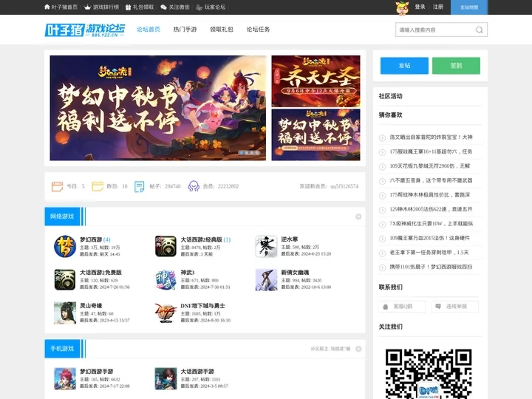
Task: Open the 梦幻西游 game icon
Action: (65, 247)
